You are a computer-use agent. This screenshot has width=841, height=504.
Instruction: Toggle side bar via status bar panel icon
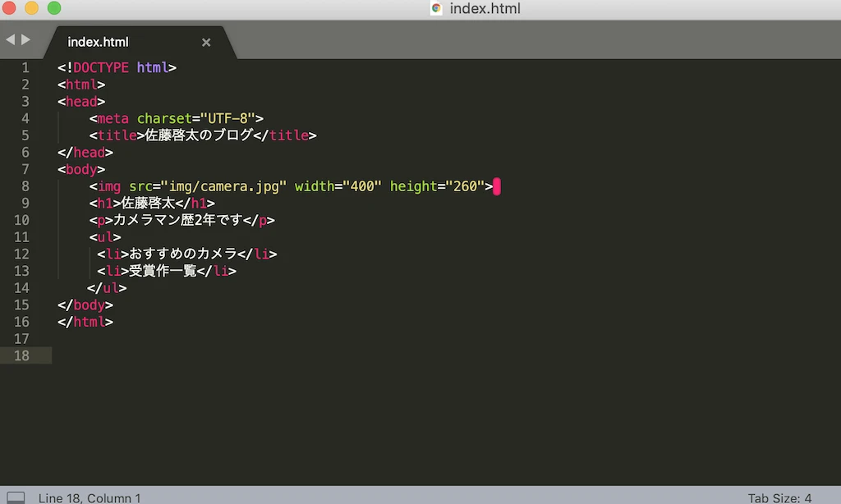point(16,497)
